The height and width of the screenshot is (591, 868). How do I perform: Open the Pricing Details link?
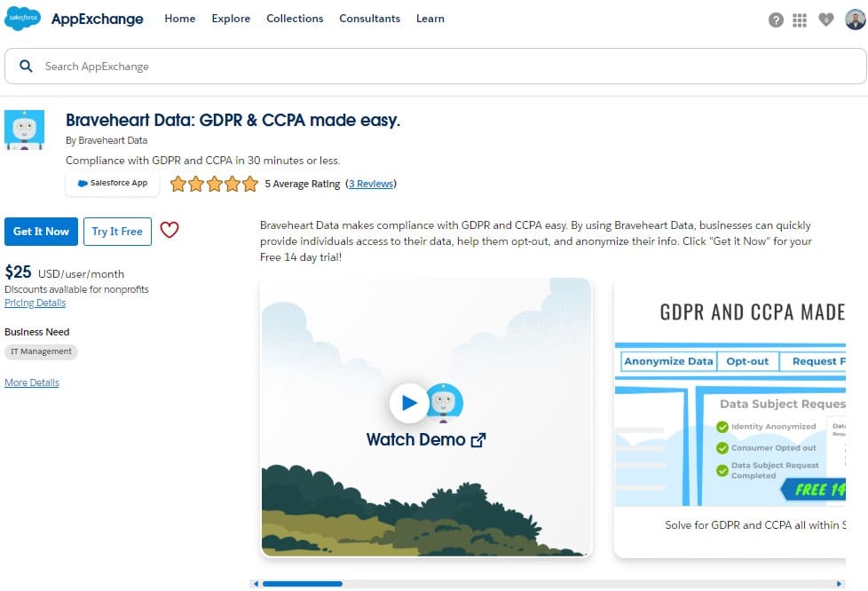35,303
